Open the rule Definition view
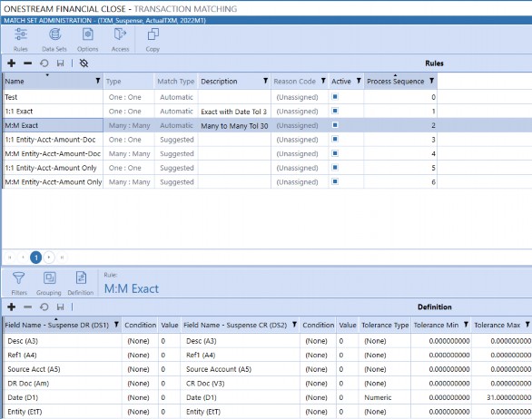The height and width of the screenshot is (419, 532). coord(81,283)
